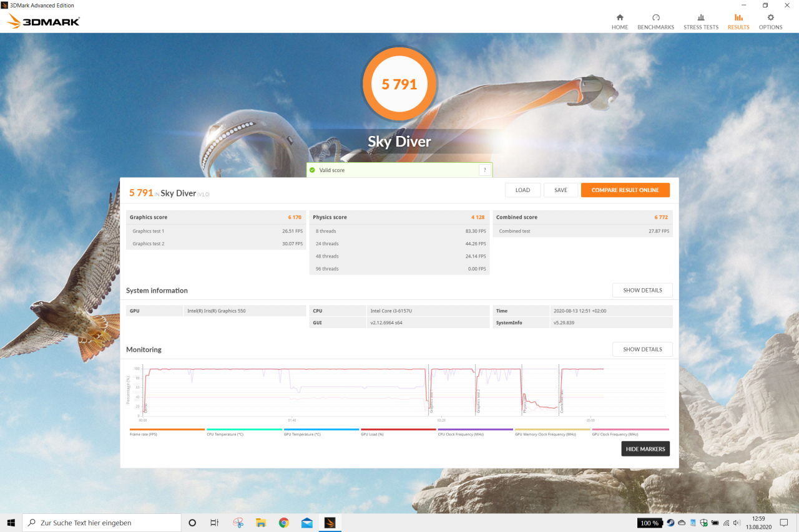This screenshot has height=532, width=799.
Task: Open the Mail app from the taskbar
Action: [x=306, y=523]
